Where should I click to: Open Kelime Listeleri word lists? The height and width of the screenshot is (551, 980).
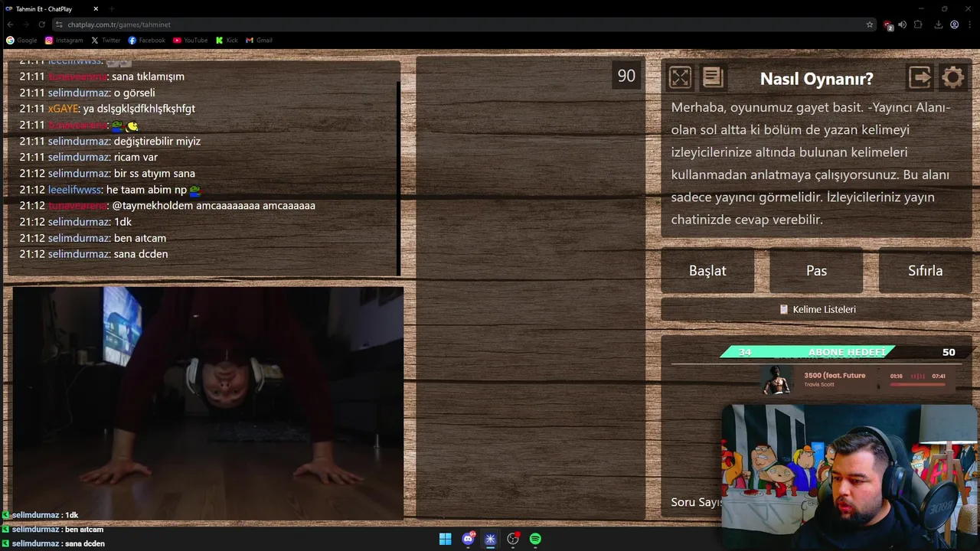click(817, 309)
